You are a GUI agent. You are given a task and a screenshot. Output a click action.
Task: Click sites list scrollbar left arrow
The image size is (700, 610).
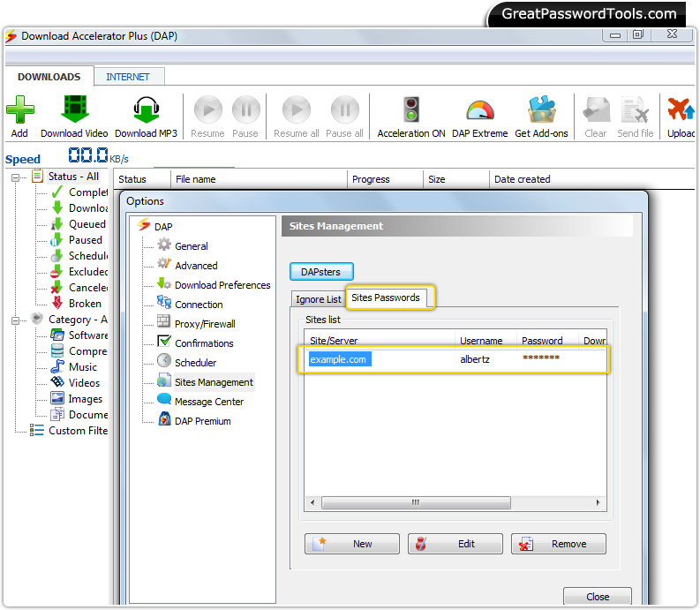point(312,503)
